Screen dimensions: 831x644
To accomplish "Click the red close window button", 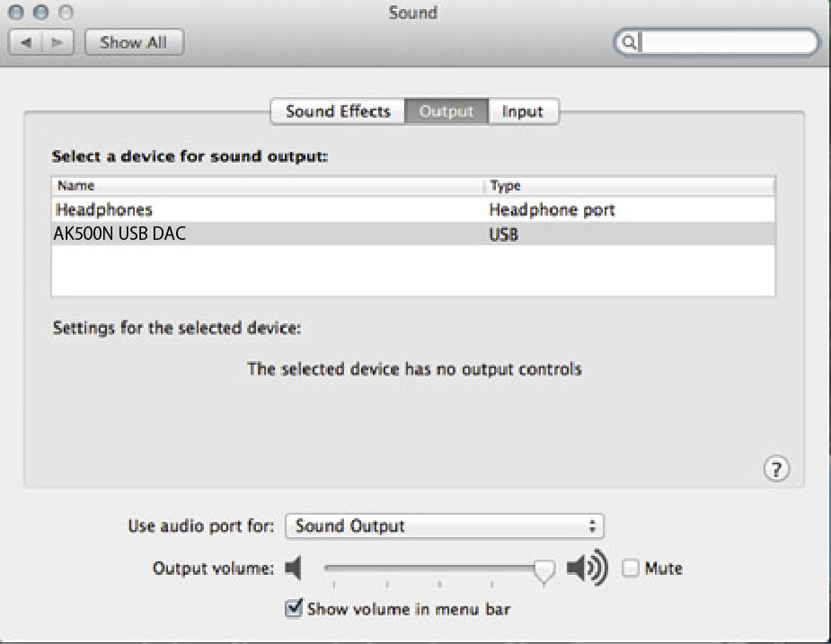I will click(x=16, y=12).
